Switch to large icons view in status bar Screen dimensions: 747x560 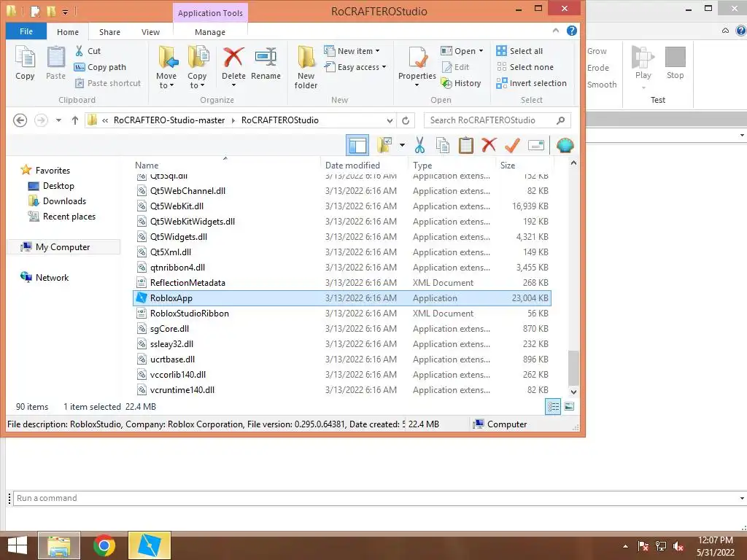pos(569,407)
